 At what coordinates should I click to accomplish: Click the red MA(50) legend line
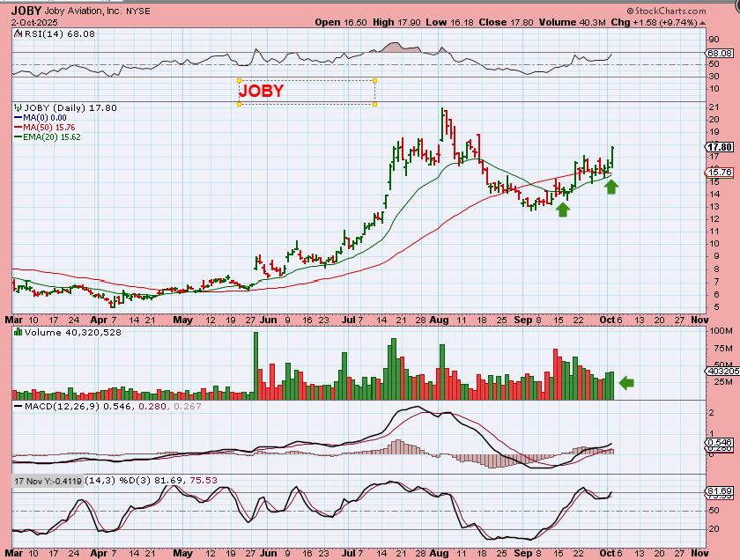18,128
